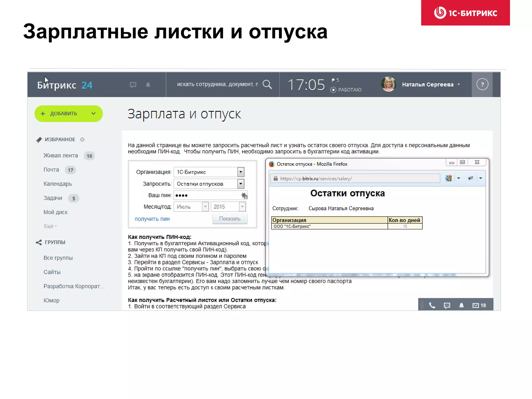Click the 17 badge next to Почта
532x399 pixels.
[70, 170]
